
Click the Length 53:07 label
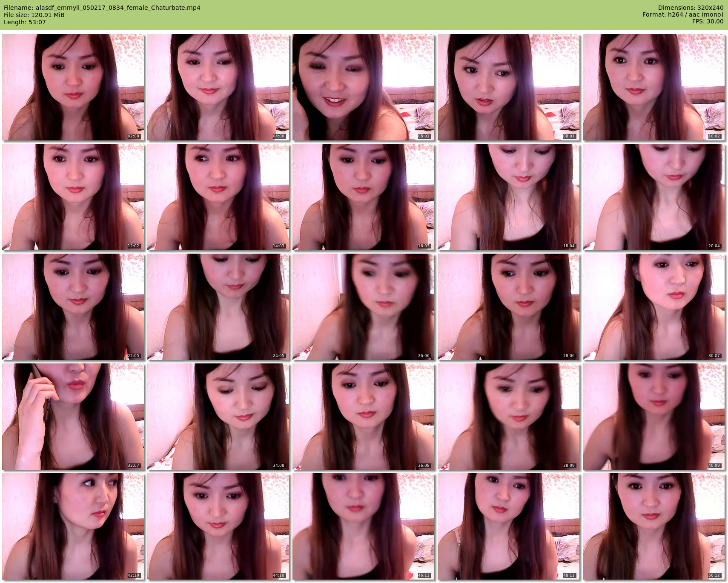(25, 22)
